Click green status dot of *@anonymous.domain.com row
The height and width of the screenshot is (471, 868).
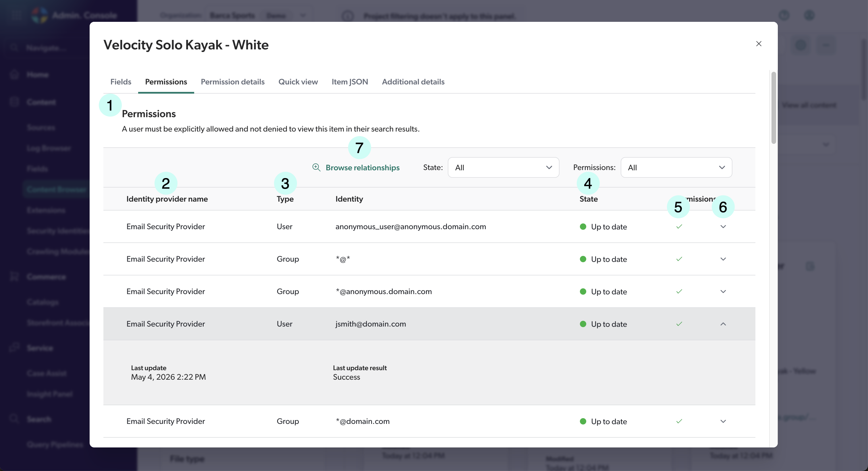pos(583,292)
